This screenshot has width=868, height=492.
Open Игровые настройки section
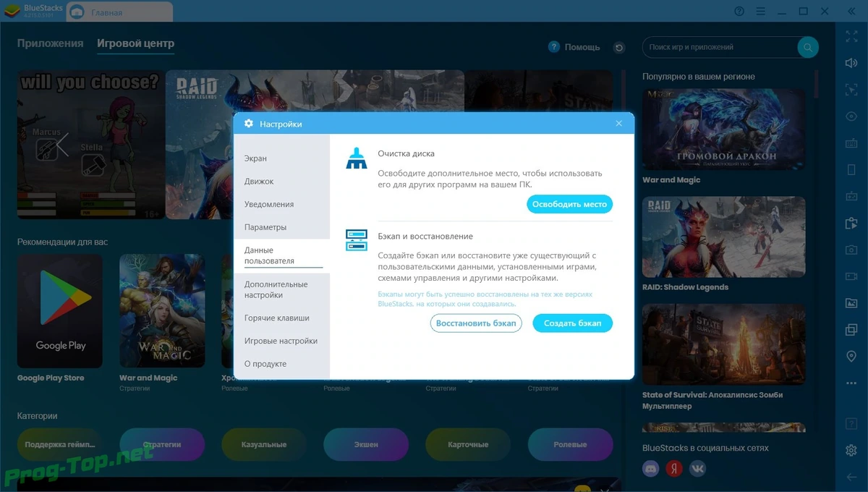point(281,341)
